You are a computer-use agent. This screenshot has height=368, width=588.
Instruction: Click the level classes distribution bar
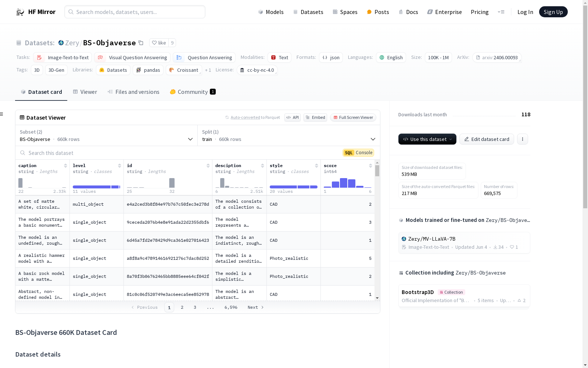click(97, 187)
